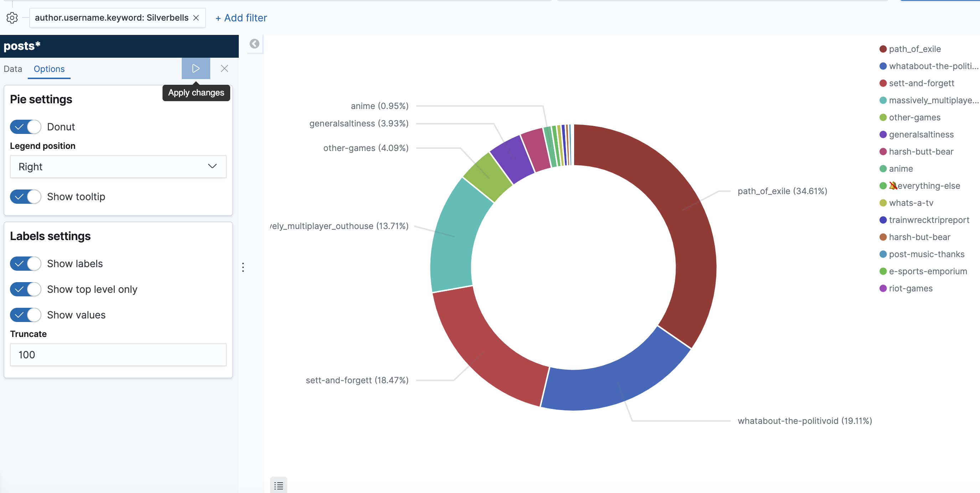Viewport: 980px width, 493px height.
Task: Click the green other-games donut slice
Action: click(x=488, y=177)
